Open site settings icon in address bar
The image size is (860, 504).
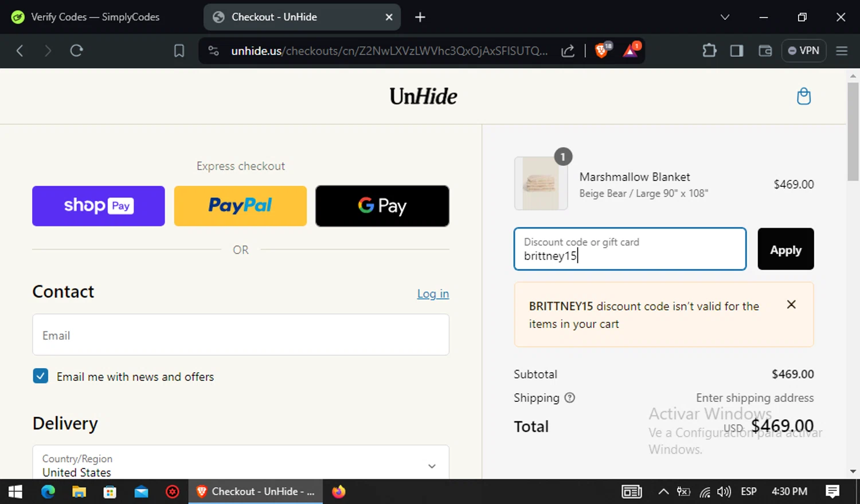(x=213, y=51)
